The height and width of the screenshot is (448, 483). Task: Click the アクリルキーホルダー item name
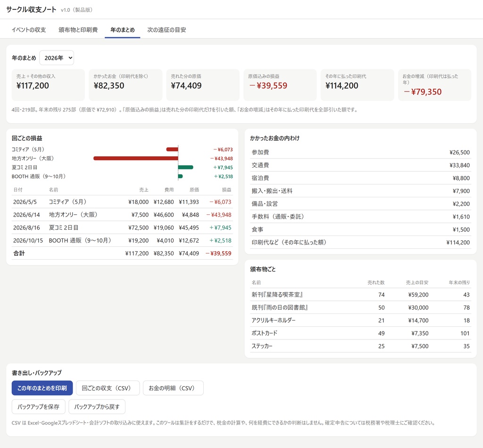pos(274,321)
